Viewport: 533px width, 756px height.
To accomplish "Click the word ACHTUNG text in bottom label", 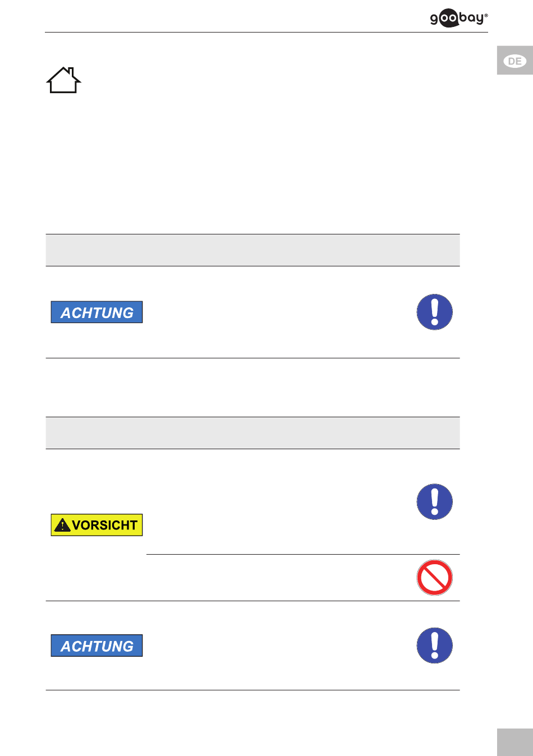I will 97,647.
